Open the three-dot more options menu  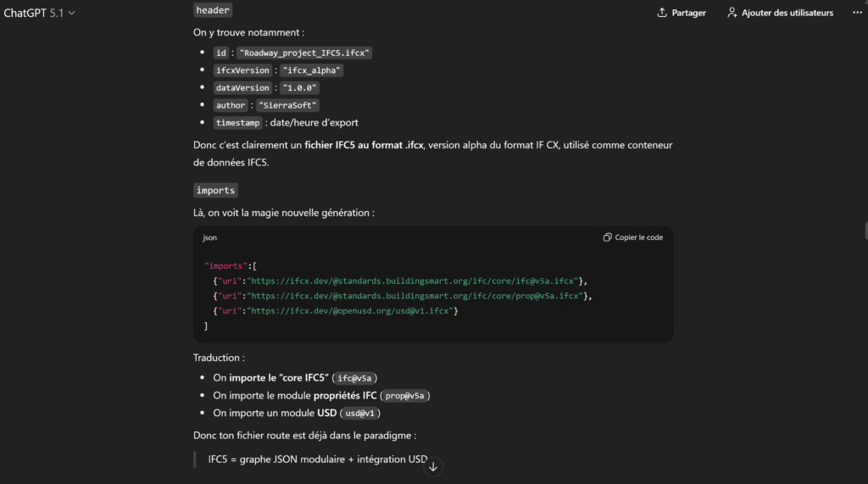(x=856, y=13)
